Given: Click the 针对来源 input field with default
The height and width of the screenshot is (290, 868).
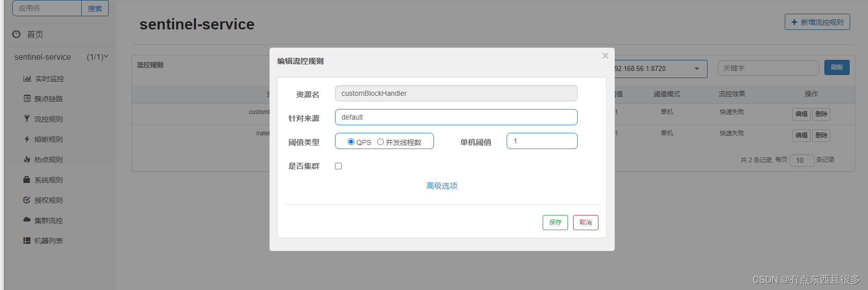Looking at the screenshot, I should coord(456,117).
